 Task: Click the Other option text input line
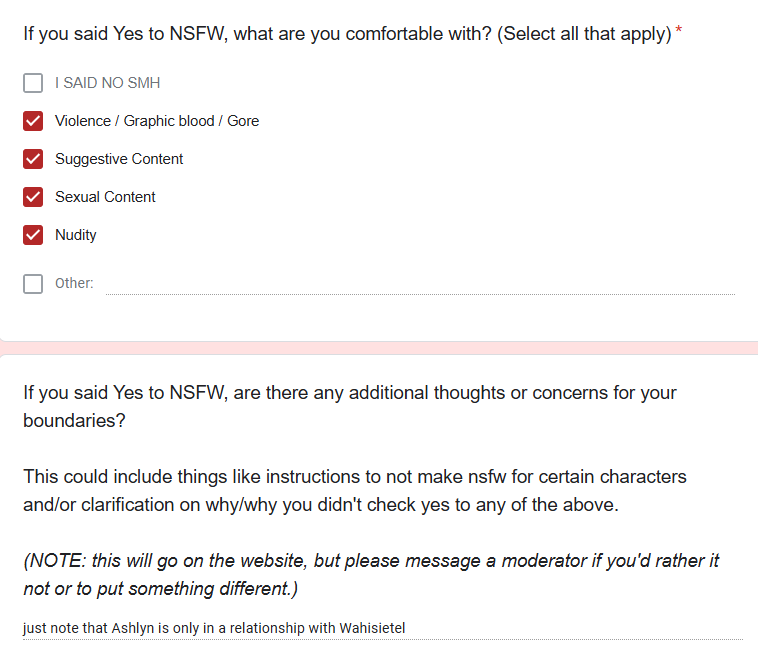tap(420, 284)
